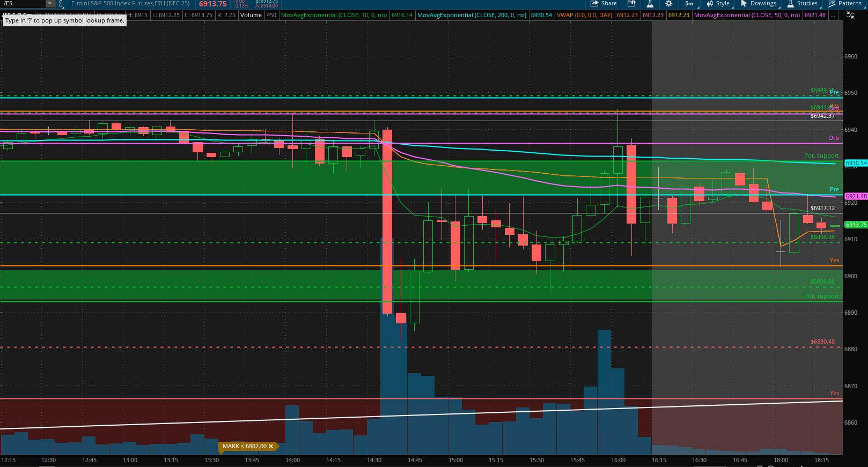Image resolution: width=868 pixels, height=467 pixels.
Task: Click the /ES symbol input field
Action: pos(23,3)
